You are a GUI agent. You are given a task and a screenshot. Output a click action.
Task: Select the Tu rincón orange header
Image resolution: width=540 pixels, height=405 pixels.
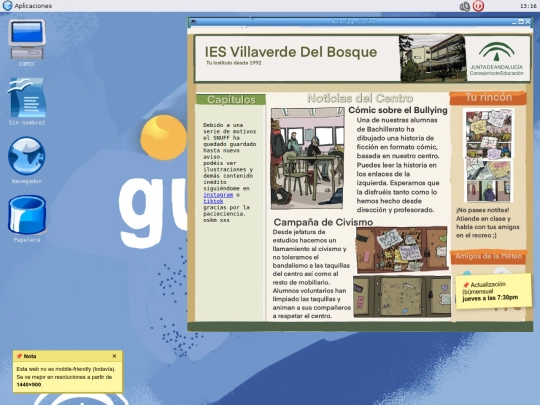(x=488, y=97)
